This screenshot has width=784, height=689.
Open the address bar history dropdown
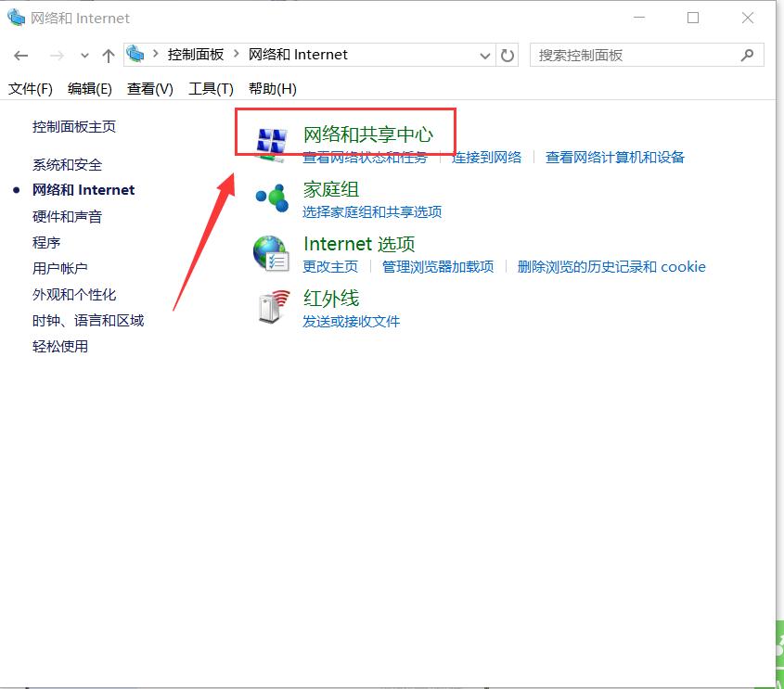coord(485,56)
